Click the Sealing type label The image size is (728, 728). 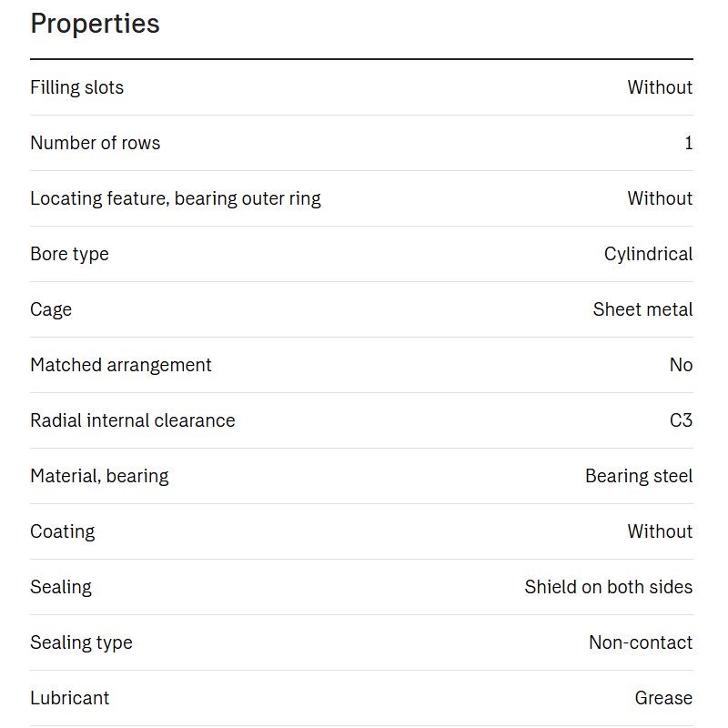pyautogui.click(x=81, y=643)
